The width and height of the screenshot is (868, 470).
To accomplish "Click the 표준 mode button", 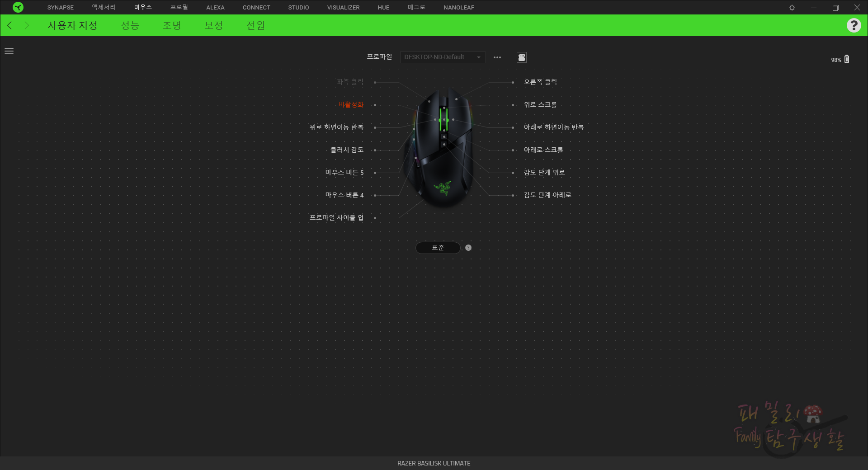I will tap(438, 248).
